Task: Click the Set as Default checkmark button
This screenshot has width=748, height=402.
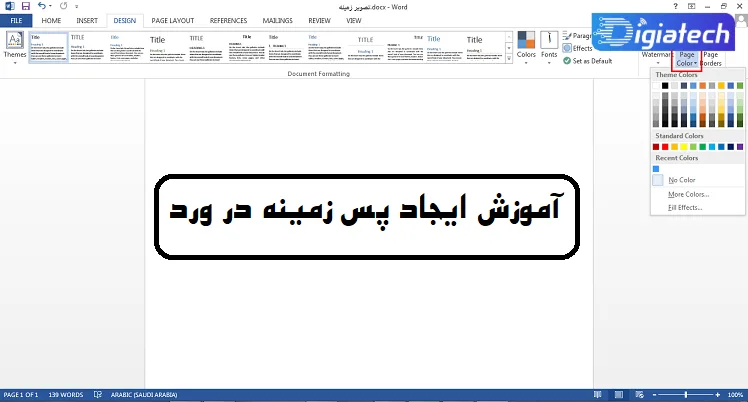Action: pyautogui.click(x=587, y=61)
